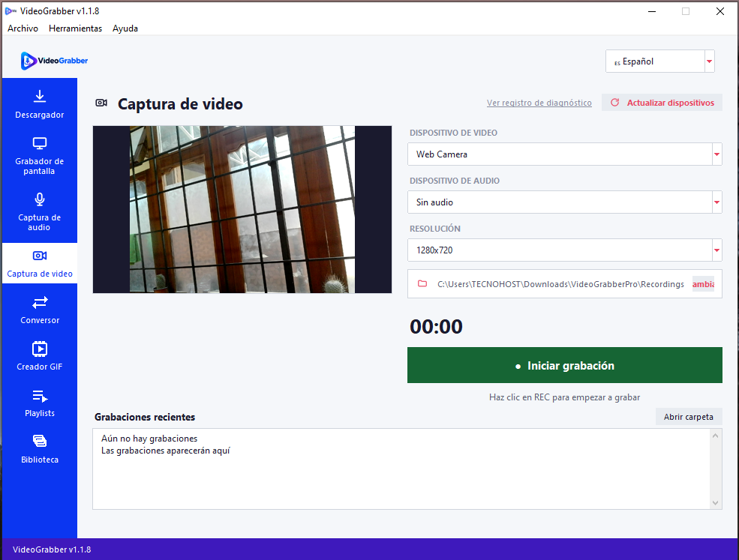Click the refresh icon in Actualizar dispositivos
Image resolution: width=739 pixels, height=560 pixels.
615,102
